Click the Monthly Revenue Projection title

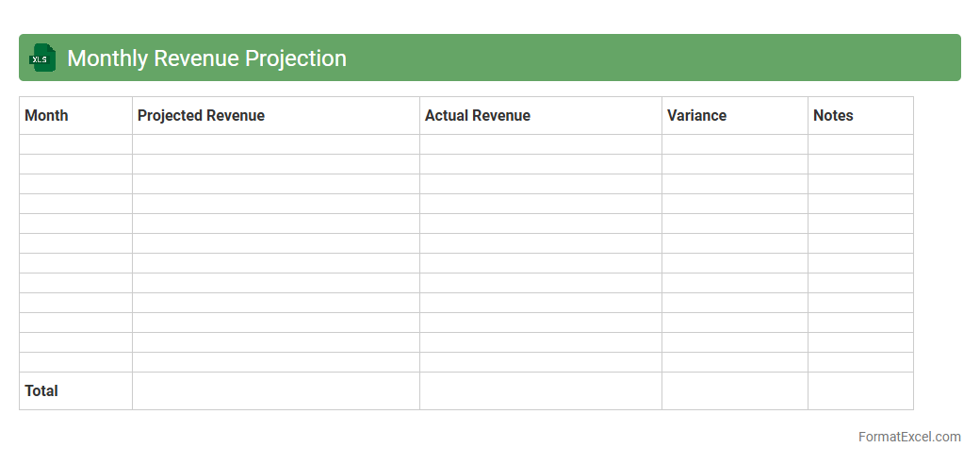pyautogui.click(x=206, y=58)
